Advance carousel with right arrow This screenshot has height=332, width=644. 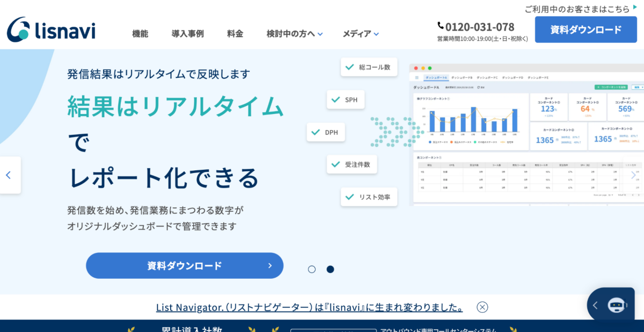(x=633, y=175)
